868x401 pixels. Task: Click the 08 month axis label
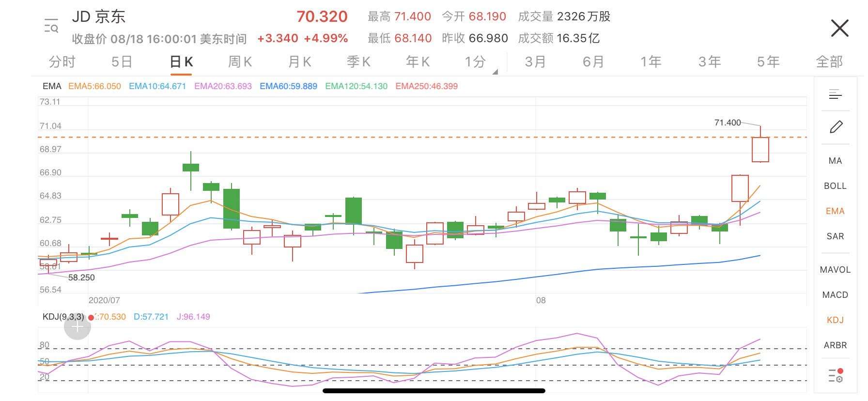coord(541,300)
